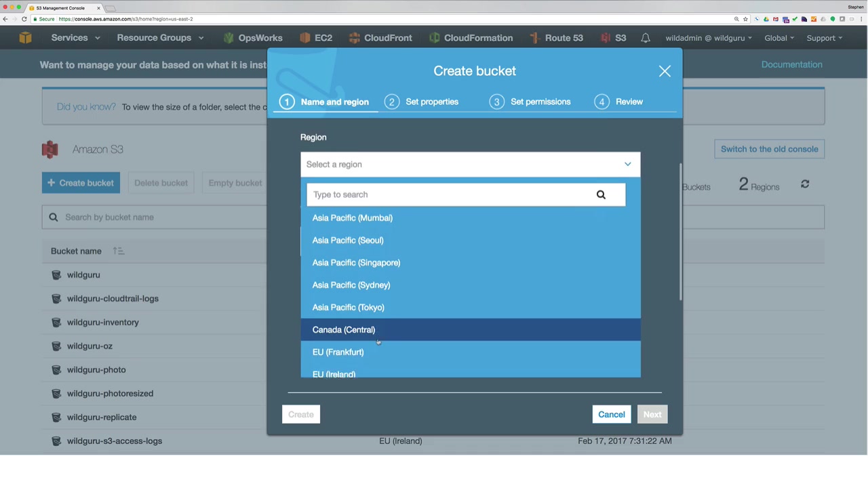The height and width of the screenshot is (488, 868).
Task: Click the Delete bucket button
Action: pyautogui.click(x=161, y=183)
